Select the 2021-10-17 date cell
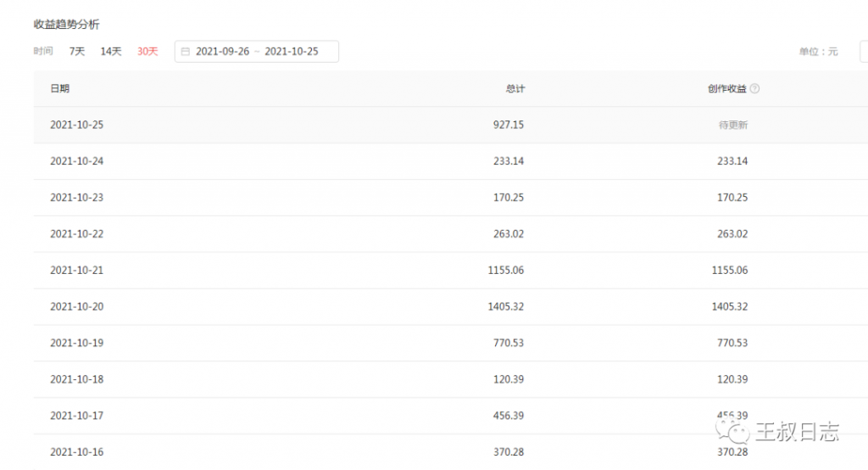The width and height of the screenshot is (868, 470). click(x=77, y=416)
